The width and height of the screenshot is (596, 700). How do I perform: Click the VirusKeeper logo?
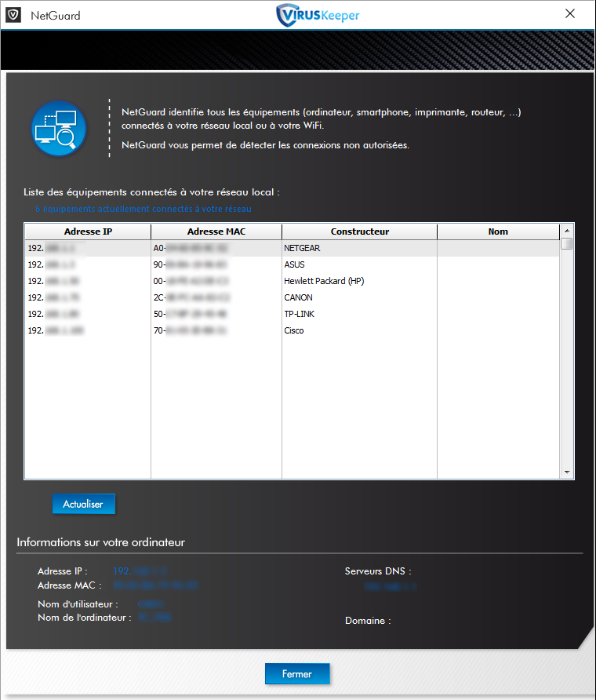pyautogui.click(x=318, y=16)
